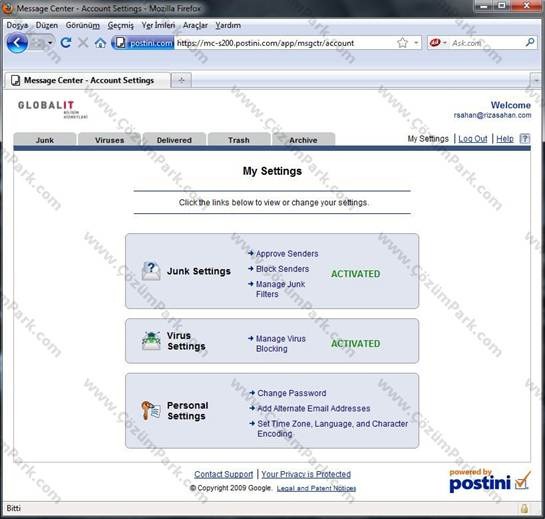This screenshot has height=519, width=545.
Task: Click the My Settings page heading
Action: pyautogui.click(x=272, y=171)
